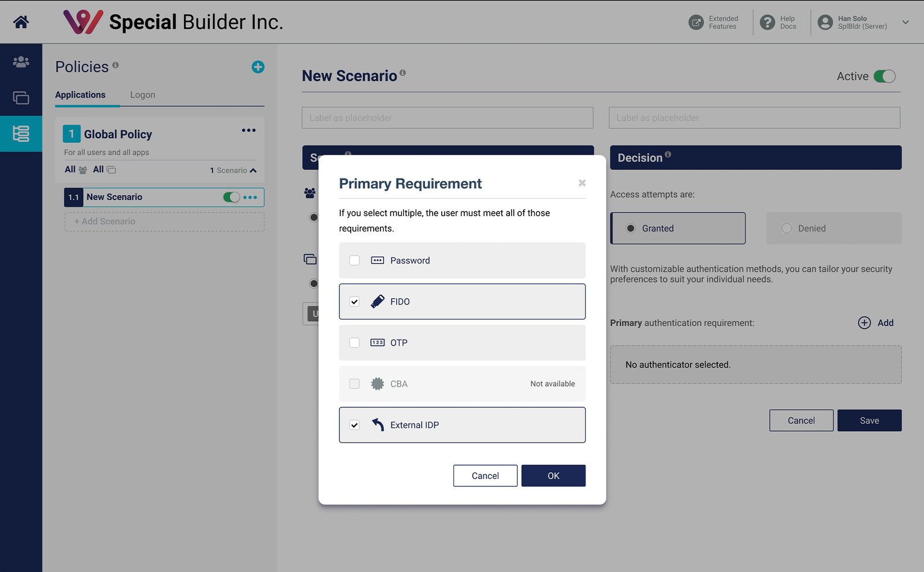Collapse the 1 Scenario expander
Screen dimensions: 924x572
[x=253, y=170]
